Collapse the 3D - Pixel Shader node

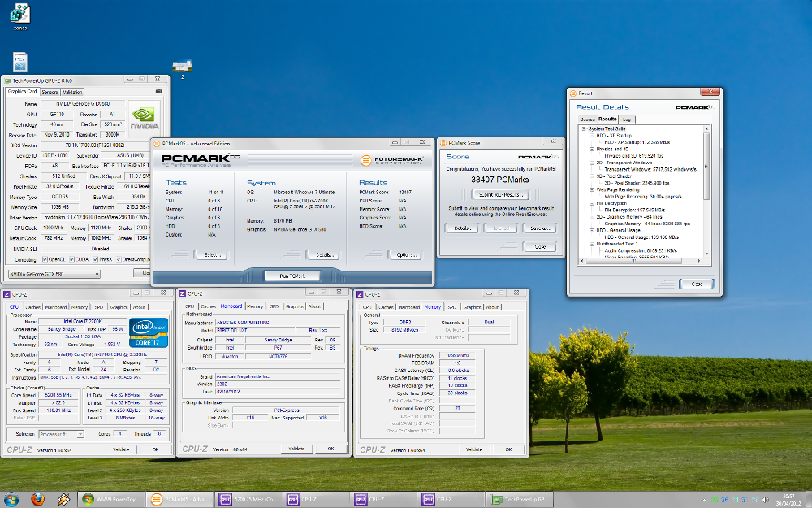pos(591,176)
